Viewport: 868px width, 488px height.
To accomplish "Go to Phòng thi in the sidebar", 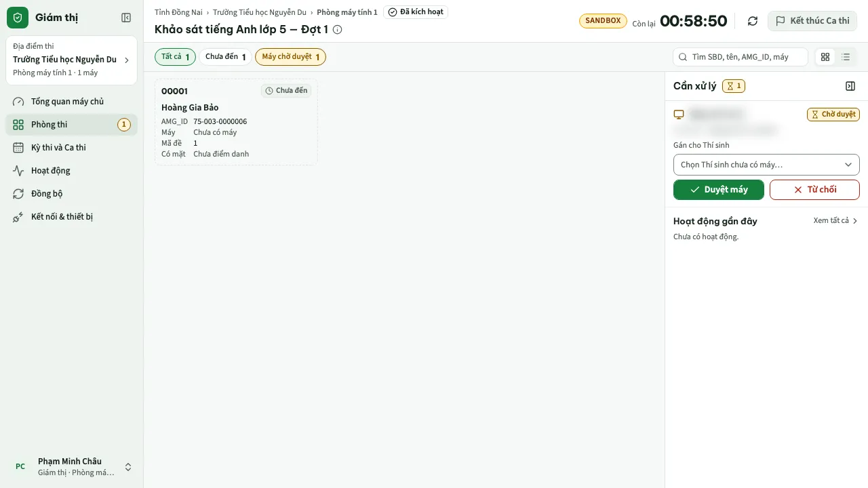I will (71, 125).
